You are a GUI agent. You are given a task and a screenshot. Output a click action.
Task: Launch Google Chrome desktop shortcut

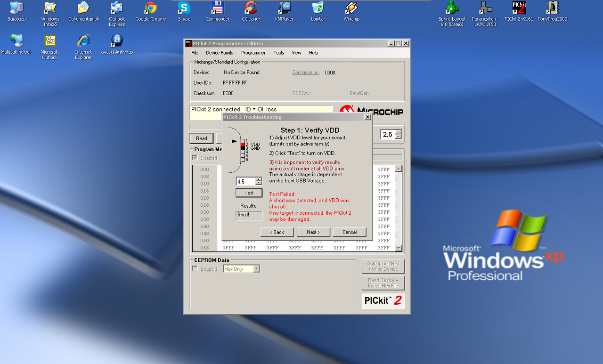[151, 11]
